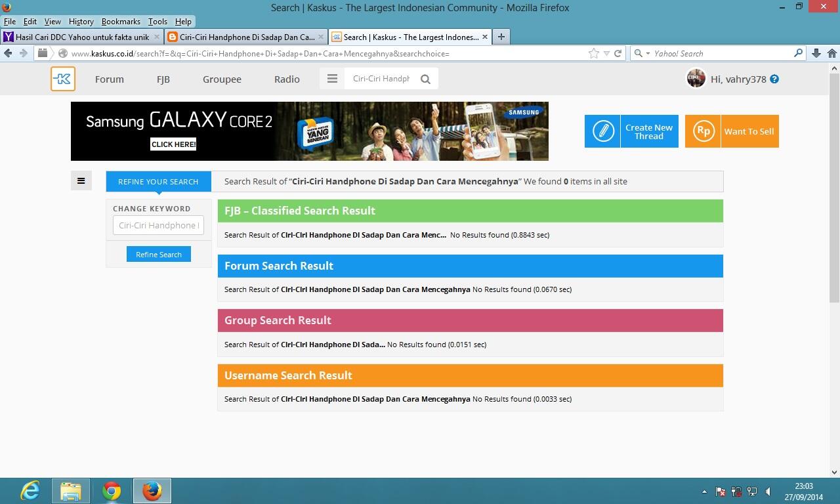Open the Bookmarks menu

(121, 22)
